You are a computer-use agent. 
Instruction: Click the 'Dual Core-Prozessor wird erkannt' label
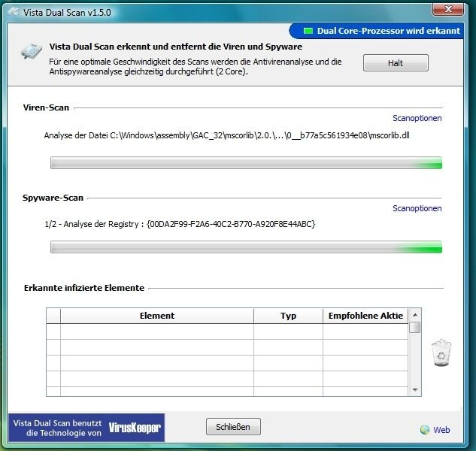389,31
